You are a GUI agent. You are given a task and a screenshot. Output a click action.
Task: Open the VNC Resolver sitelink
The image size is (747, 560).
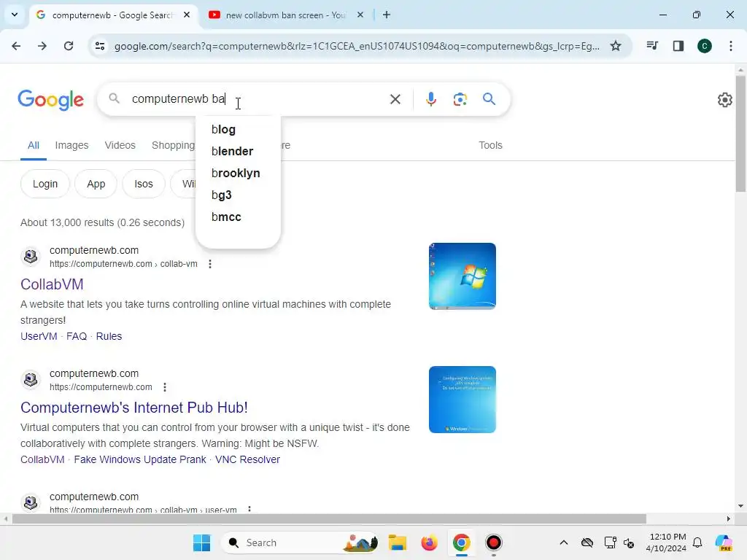pos(247,459)
